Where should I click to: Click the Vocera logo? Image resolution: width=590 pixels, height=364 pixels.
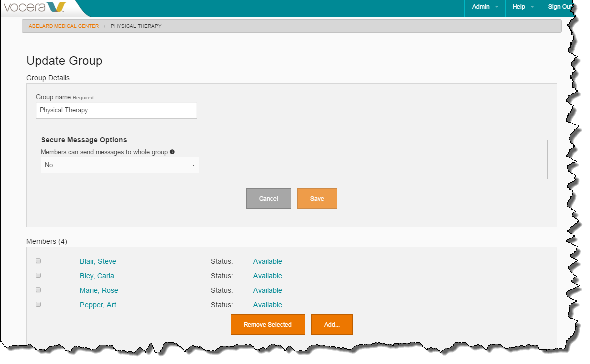pos(35,7)
